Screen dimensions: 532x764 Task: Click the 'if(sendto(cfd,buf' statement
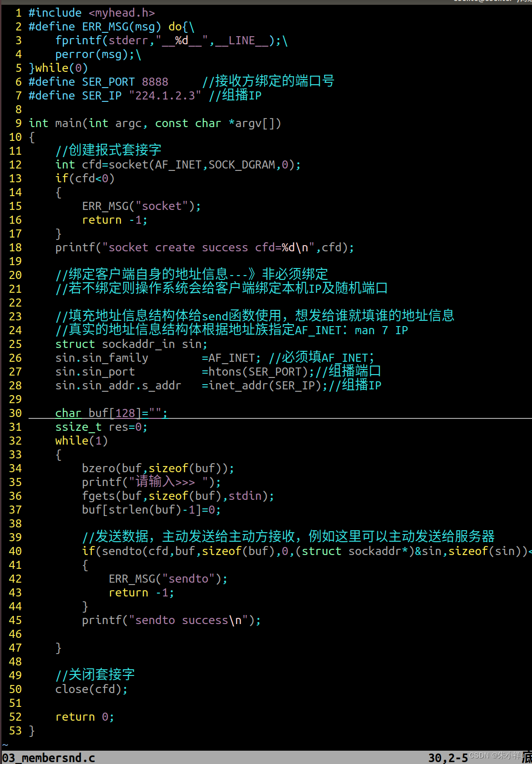click(x=307, y=551)
